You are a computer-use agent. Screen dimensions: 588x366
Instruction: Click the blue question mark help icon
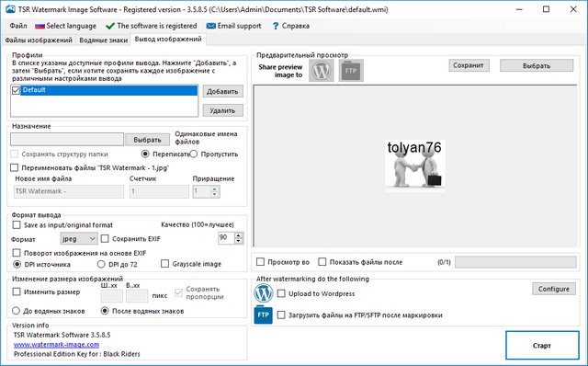[276, 26]
